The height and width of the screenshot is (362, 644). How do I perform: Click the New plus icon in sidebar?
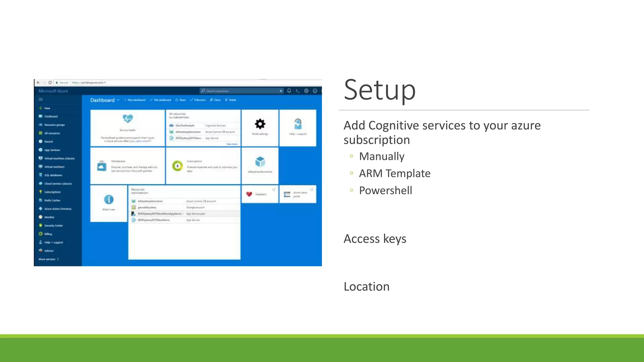(x=41, y=108)
